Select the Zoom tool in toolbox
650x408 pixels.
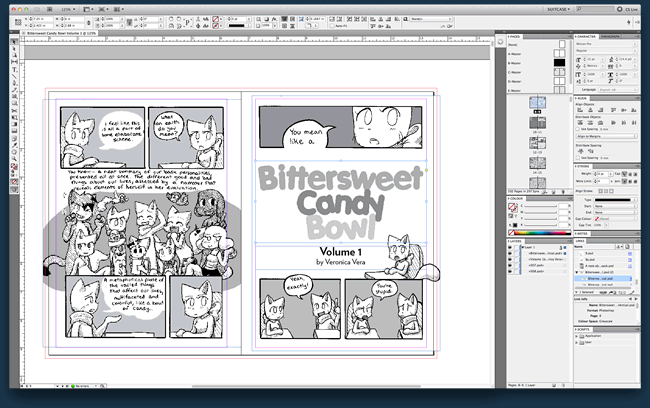[14, 159]
